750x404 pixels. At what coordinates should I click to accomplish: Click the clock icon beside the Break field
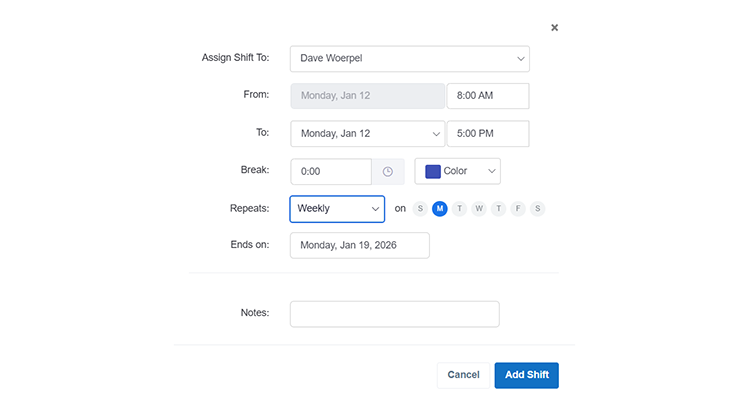tap(388, 172)
